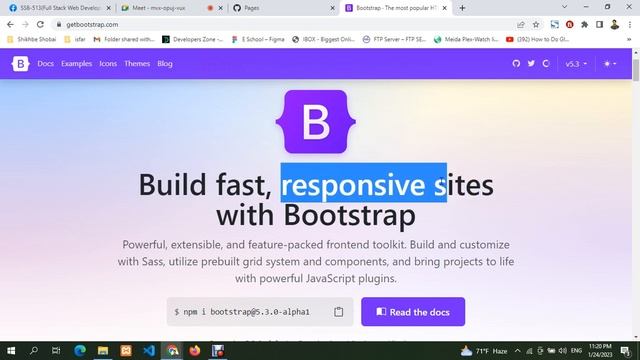
Task: Click the red extension icon in toolbar
Action: coord(570,24)
